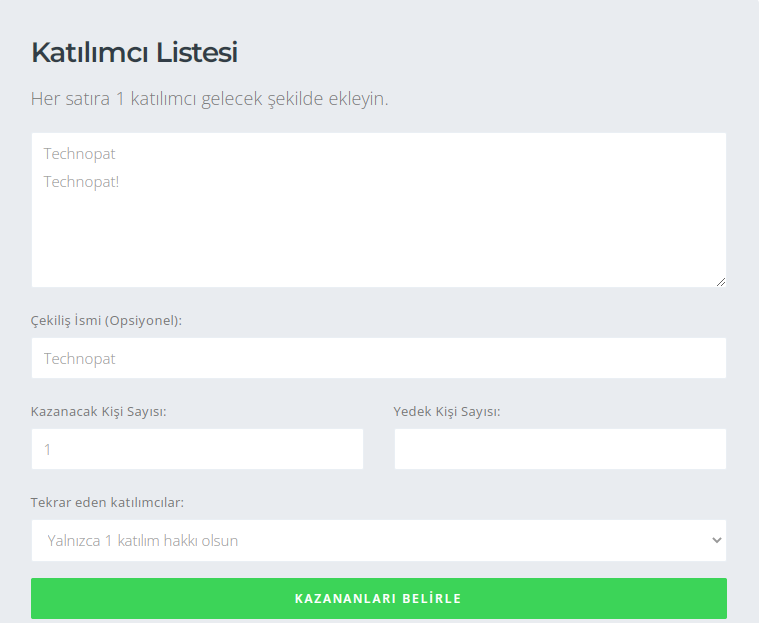The image size is (760, 623).
Task: Click the 'Kazanacak Kişi Sayısı:' label
Action: point(99,411)
